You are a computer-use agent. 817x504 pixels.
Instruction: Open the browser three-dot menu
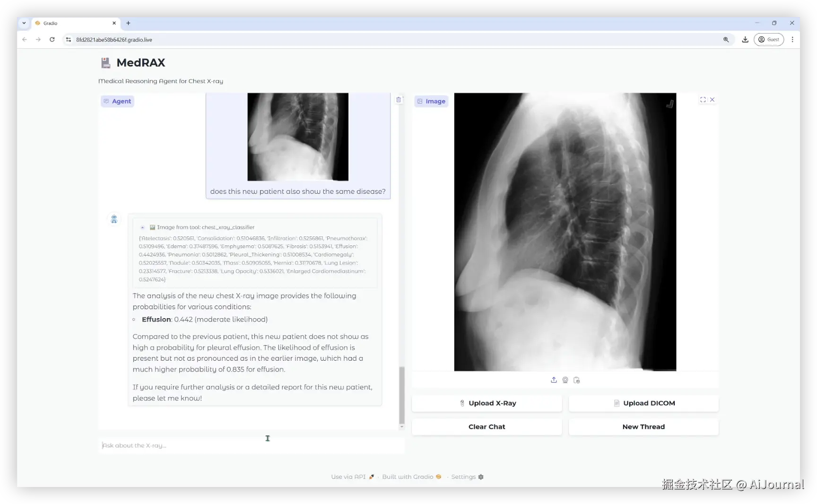[x=792, y=40]
